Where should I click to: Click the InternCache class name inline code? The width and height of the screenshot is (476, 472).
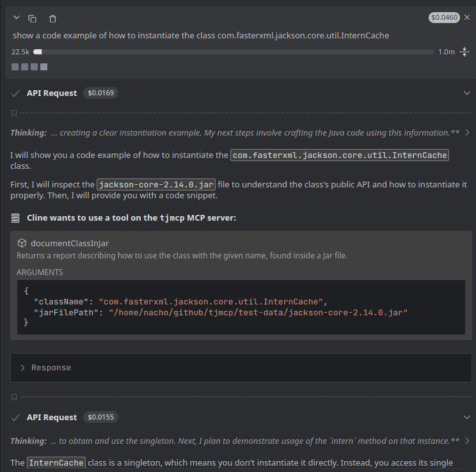click(340, 155)
